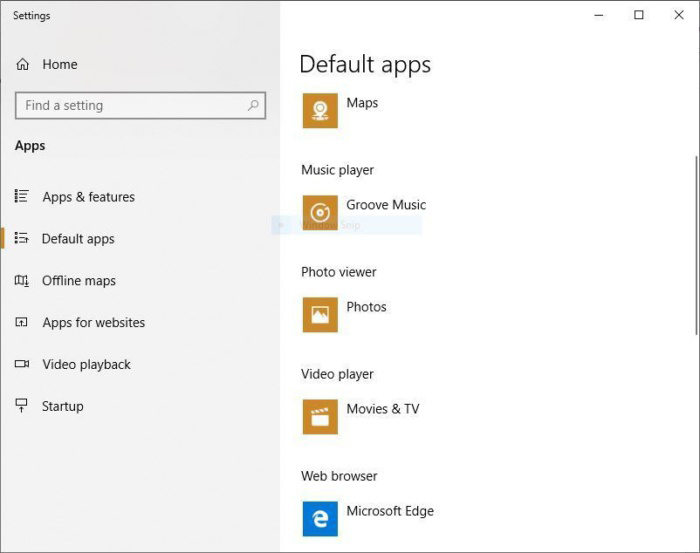Click the Find a setting search box
Image resolution: width=700 pixels, height=553 pixels.
130,105
